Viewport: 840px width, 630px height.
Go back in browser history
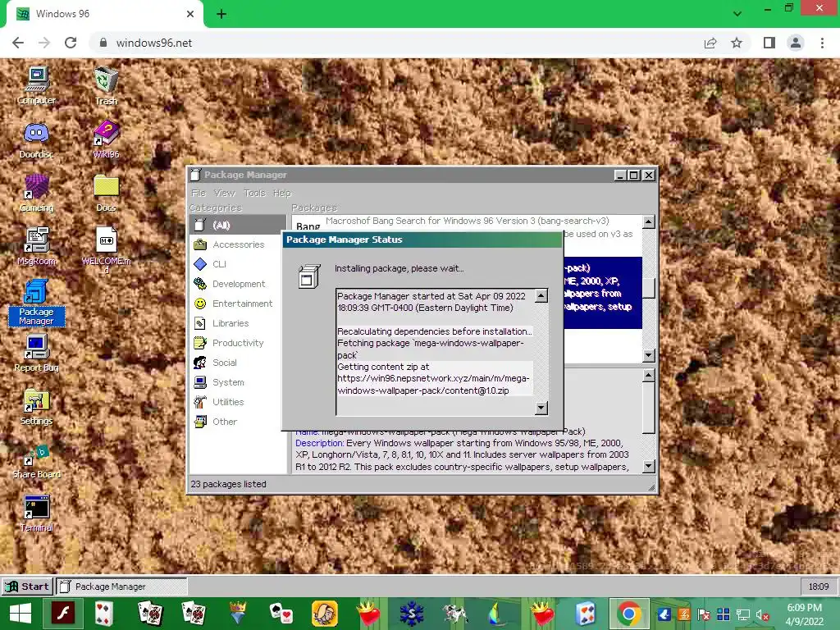(18, 43)
